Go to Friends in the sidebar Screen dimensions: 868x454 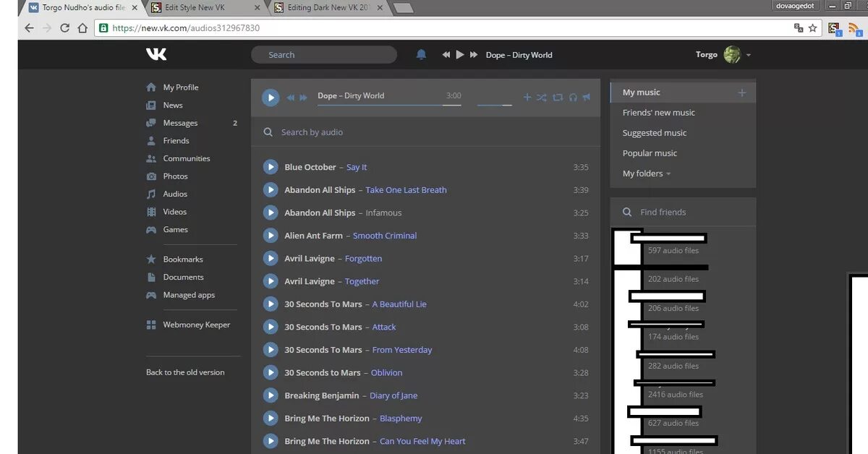[x=176, y=141]
